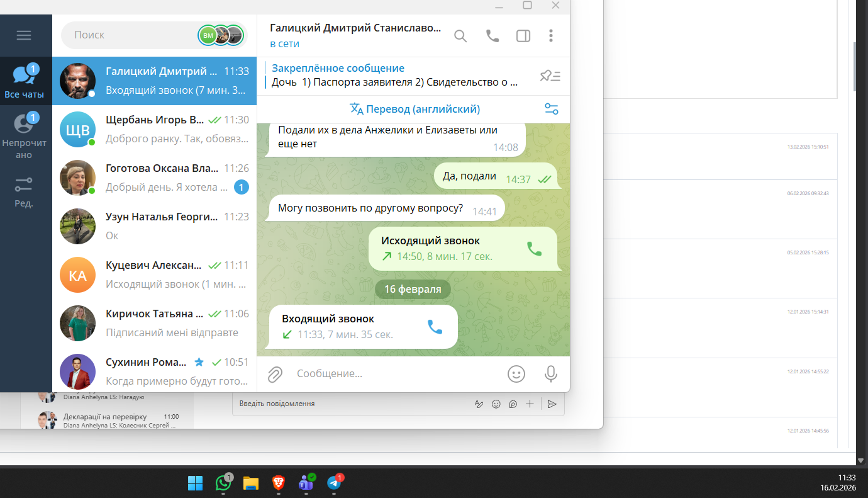
Task: Click the orange KA avatar
Action: click(x=77, y=274)
